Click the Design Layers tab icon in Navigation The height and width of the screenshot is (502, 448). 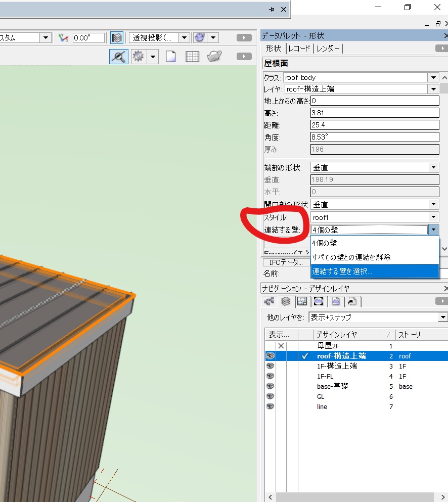pyautogui.click(x=285, y=302)
